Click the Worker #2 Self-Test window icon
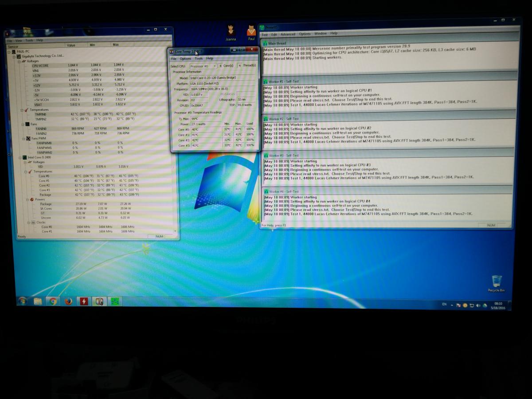The height and width of the screenshot is (399, 532). coord(265,119)
